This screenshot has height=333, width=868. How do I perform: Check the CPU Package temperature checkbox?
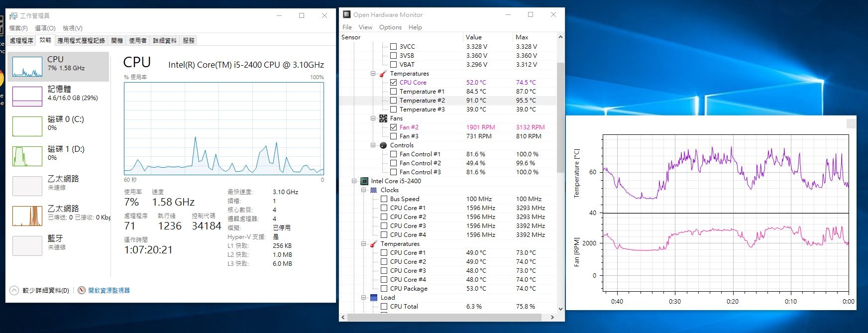pos(384,289)
